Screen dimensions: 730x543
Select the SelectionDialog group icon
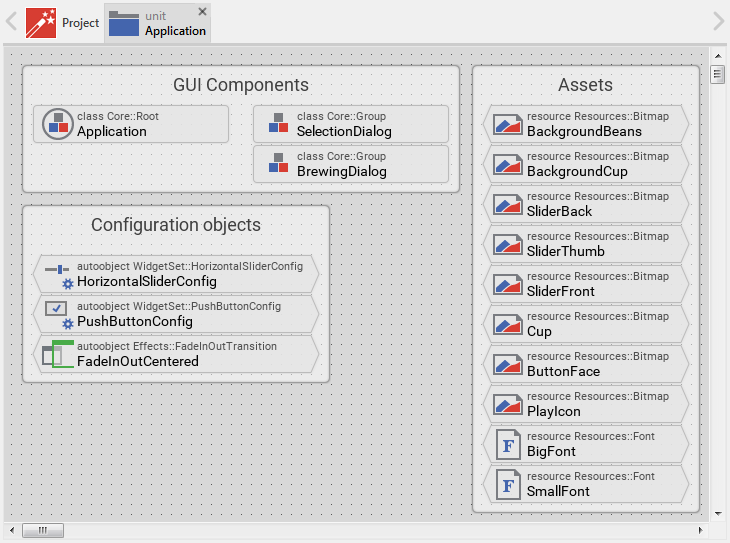click(278, 124)
